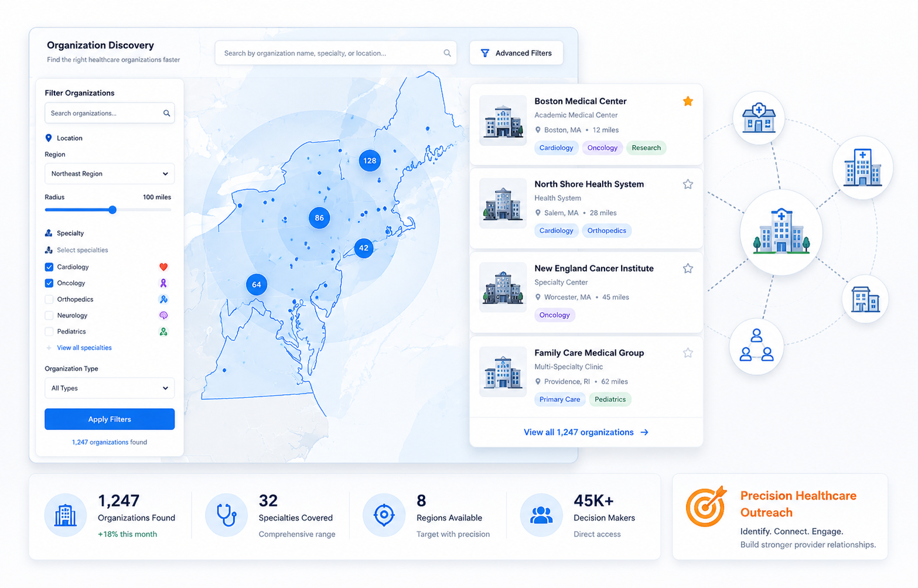Click View all specialties link
Viewport: 918px width, 588px height.
click(84, 348)
